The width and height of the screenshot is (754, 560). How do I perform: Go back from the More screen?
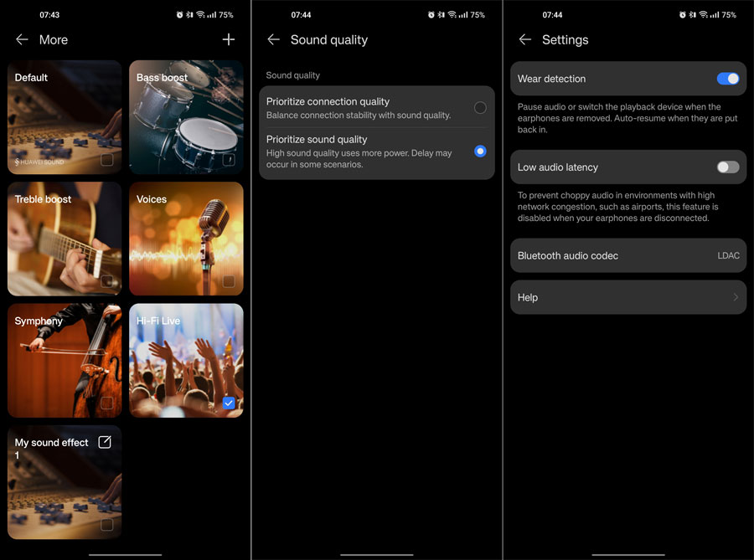click(22, 39)
